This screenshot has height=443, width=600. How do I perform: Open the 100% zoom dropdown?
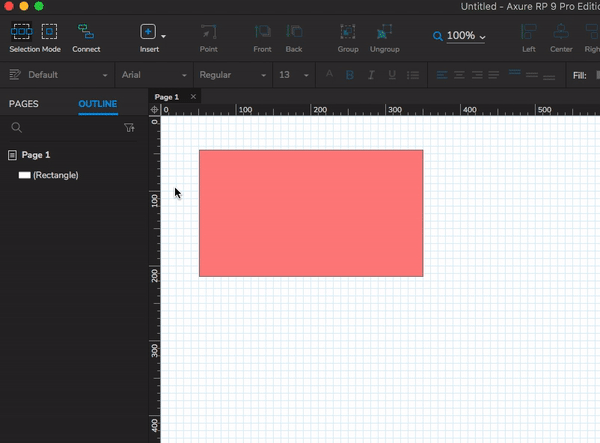[466, 36]
